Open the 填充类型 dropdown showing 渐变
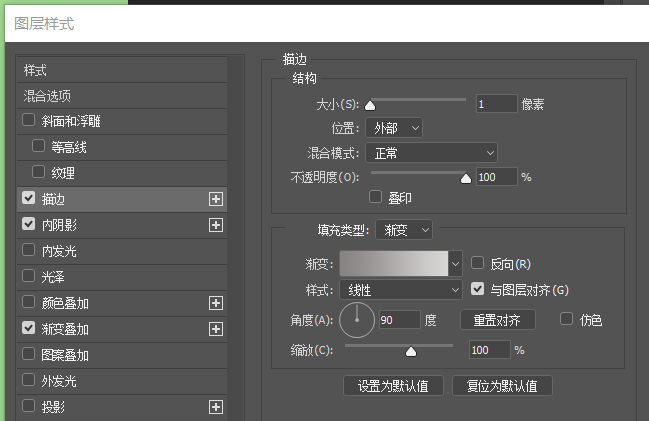This screenshot has width=649, height=421. point(404,230)
